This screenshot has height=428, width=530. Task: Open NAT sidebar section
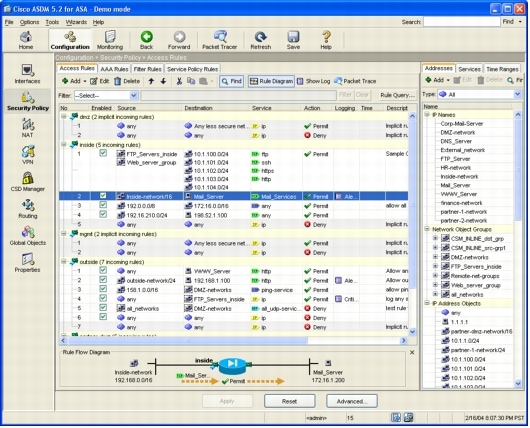click(x=27, y=128)
